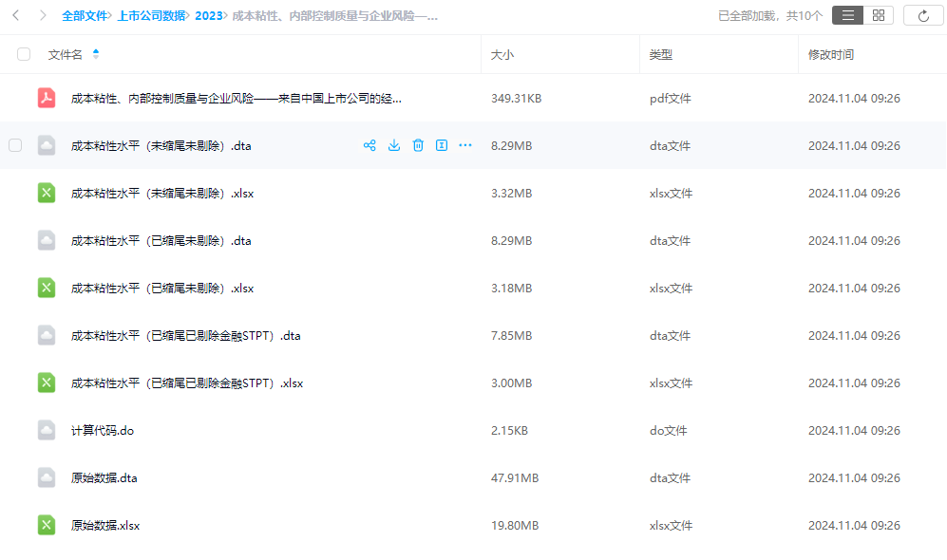The image size is (947, 560).
Task: Click icon of 已缩尾未剔除 .xlsx file
Action: [47, 288]
